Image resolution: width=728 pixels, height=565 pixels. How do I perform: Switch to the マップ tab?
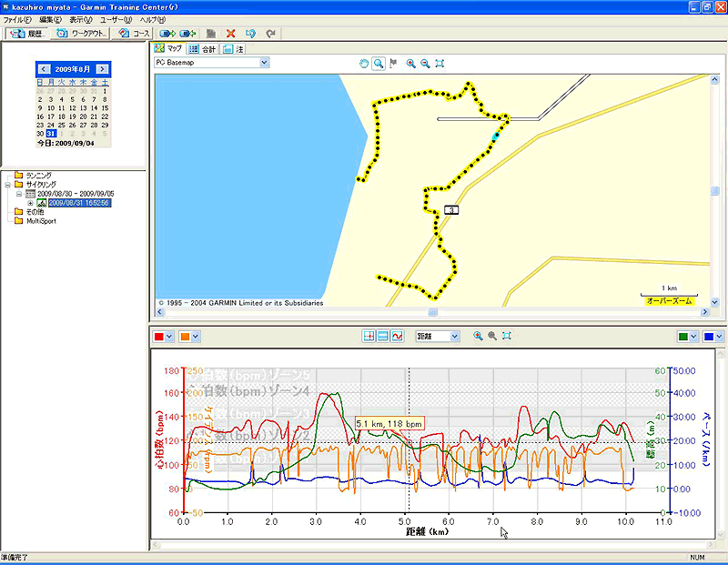pos(168,48)
